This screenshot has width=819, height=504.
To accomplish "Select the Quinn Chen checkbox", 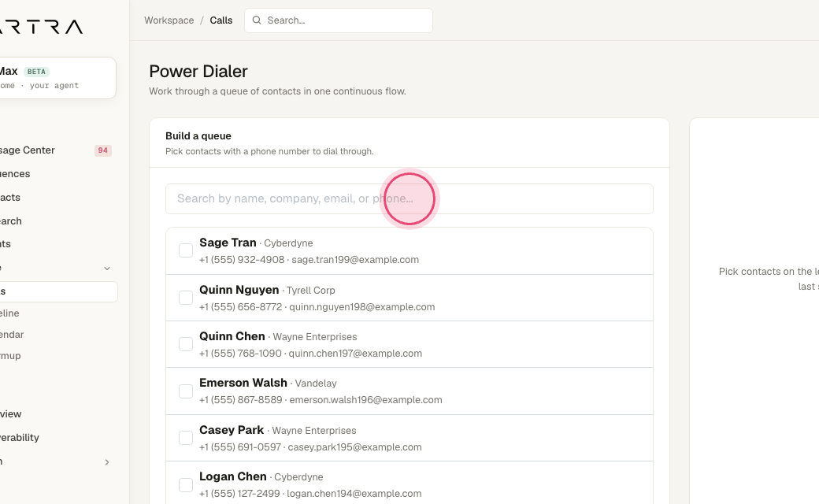I will (186, 344).
